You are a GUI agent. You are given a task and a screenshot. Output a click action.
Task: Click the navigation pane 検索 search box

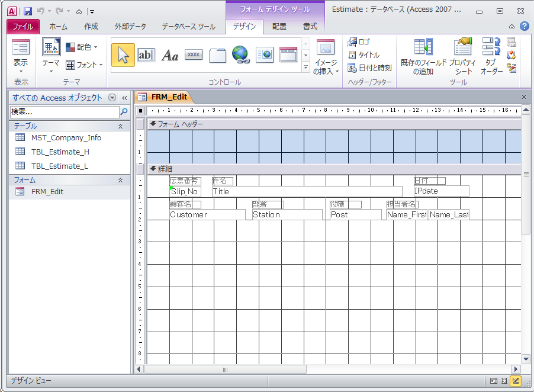pos(65,112)
